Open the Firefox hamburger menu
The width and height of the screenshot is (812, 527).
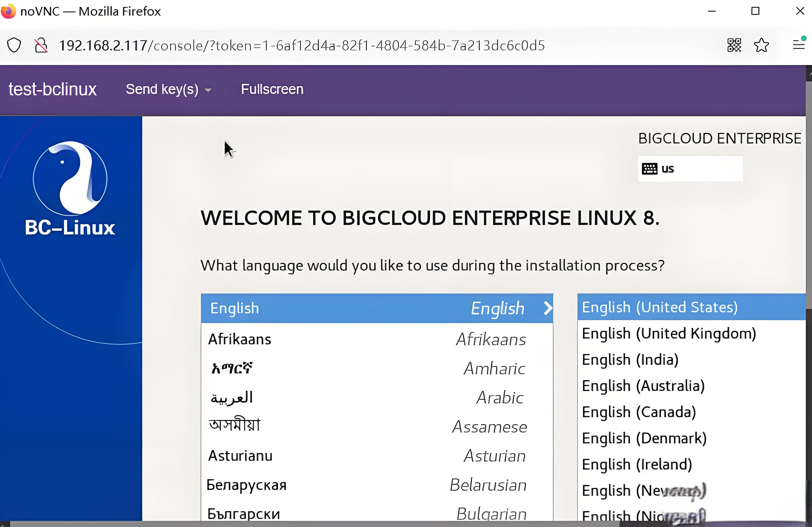798,45
